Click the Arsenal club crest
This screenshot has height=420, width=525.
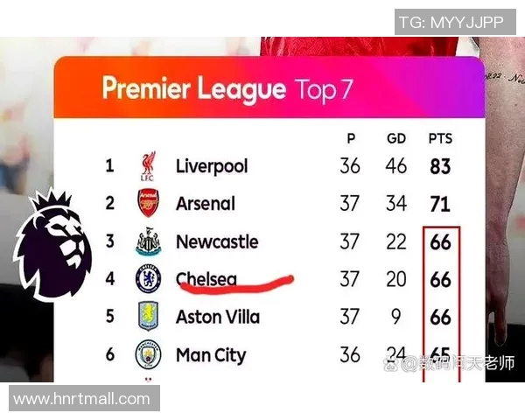click(148, 204)
